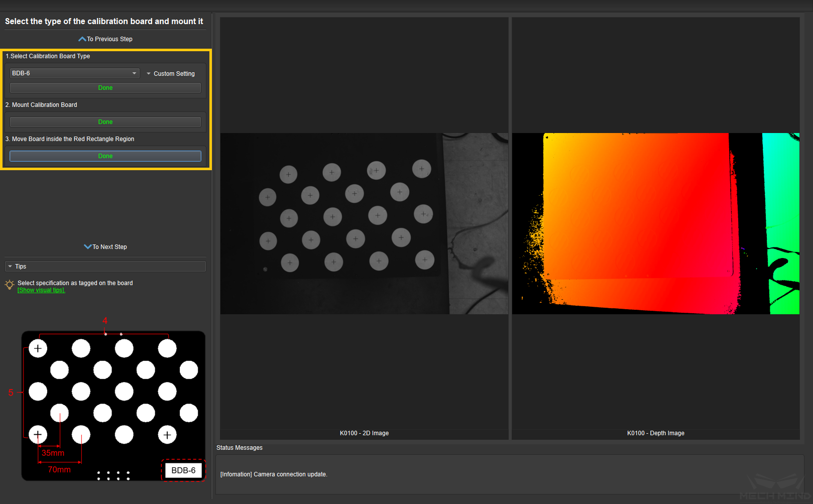Screen dimensions: 813x504
Task: Confirm Done for Move Board inside Red Rectangle
Action: point(105,156)
